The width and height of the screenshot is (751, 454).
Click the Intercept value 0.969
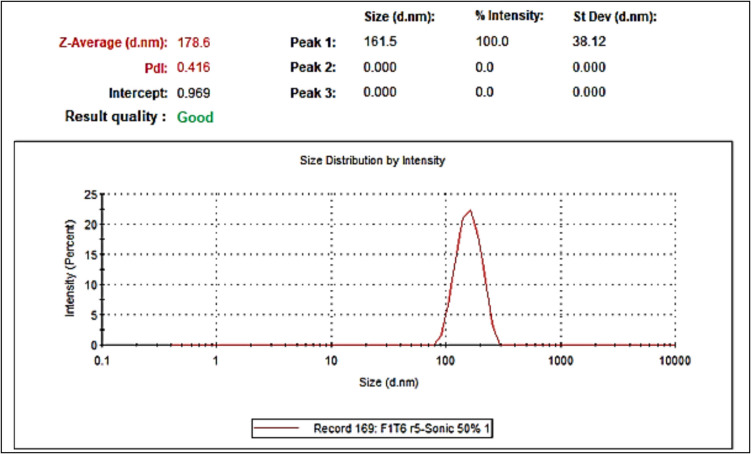point(193,93)
